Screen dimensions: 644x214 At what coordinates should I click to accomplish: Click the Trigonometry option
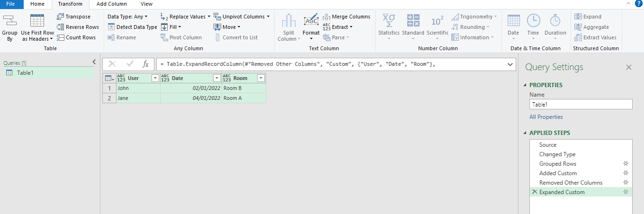tap(474, 17)
